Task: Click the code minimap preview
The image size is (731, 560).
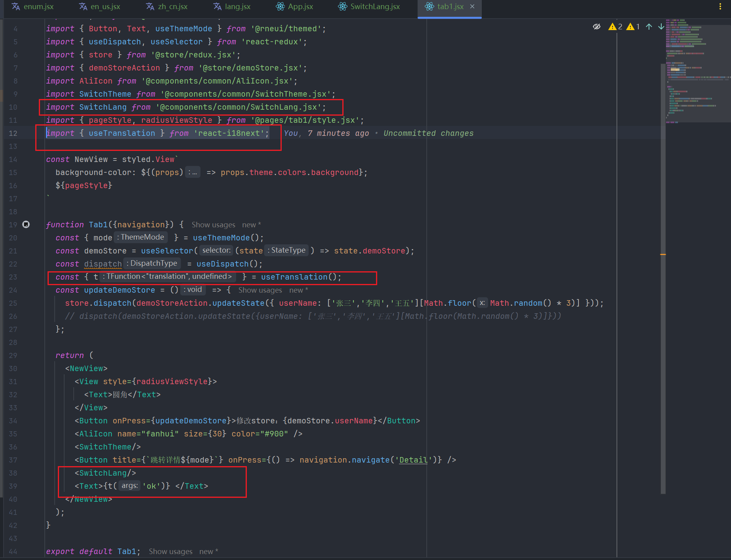Action: coord(698,71)
